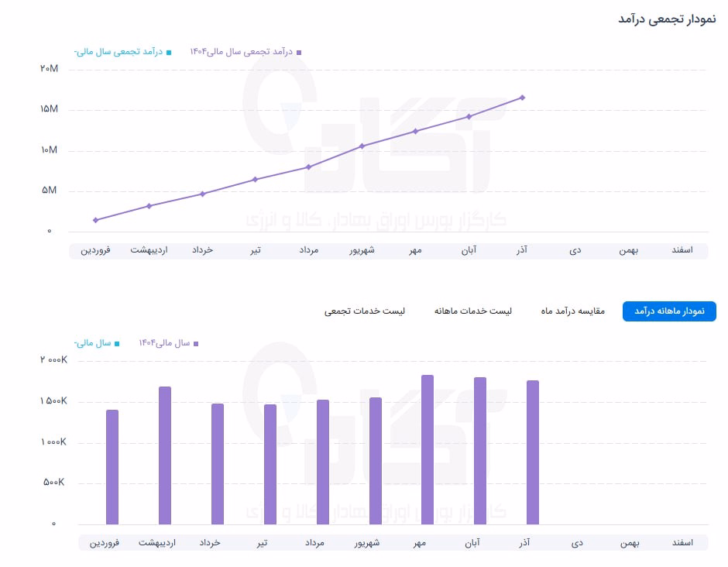Viewport: 728px width, 567px height.
Task: Click دی label under the cumulative chart
Action: pyautogui.click(x=575, y=251)
